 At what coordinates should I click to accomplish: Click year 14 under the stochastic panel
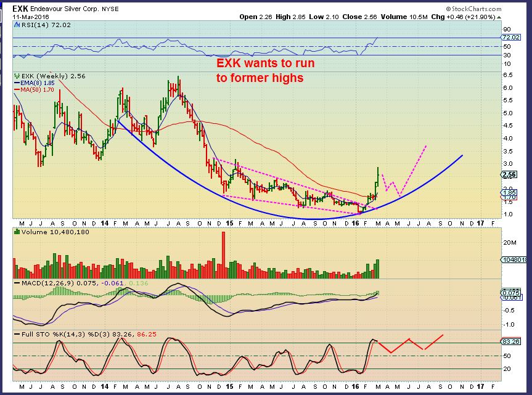(105, 386)
